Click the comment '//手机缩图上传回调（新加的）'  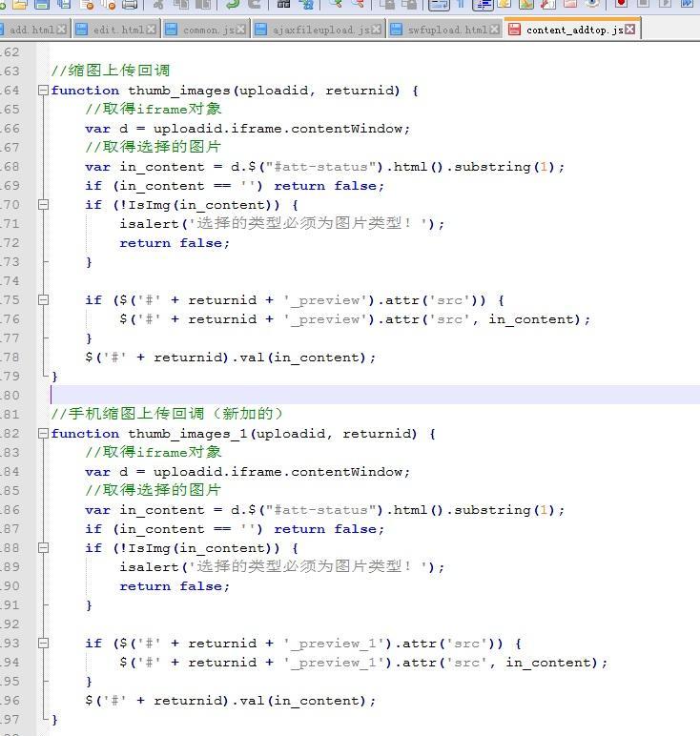click(x=167, y=414)
